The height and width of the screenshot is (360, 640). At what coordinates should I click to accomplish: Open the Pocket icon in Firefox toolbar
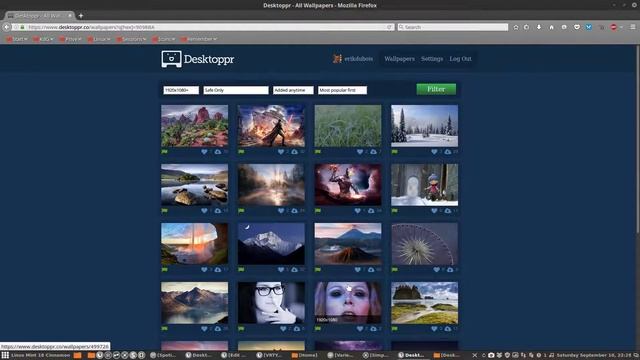[x=577, y=27]
